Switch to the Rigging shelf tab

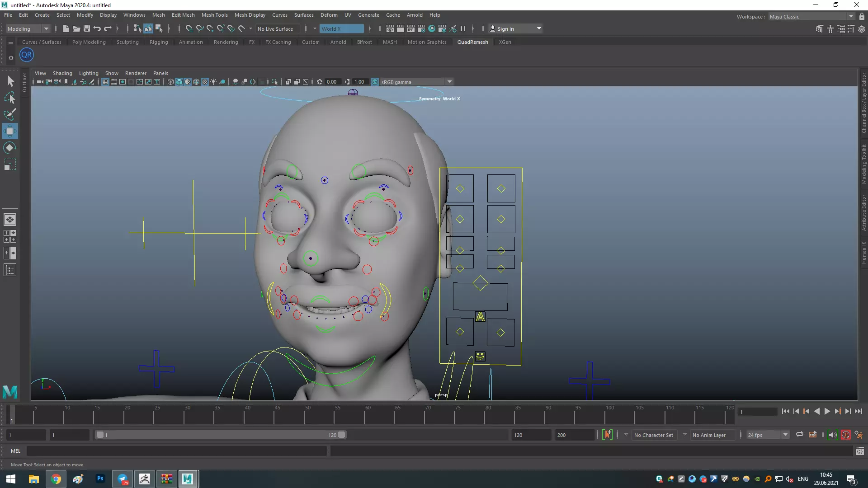tap(159, 42)
